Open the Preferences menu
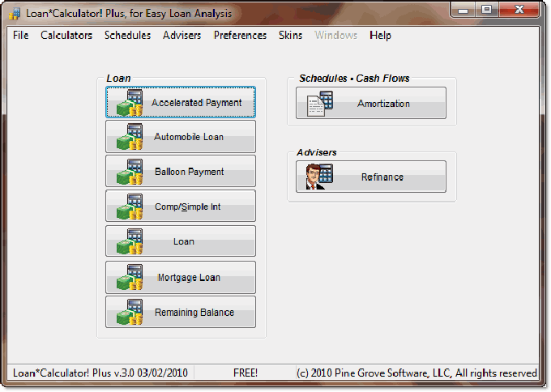 (240, 36)
